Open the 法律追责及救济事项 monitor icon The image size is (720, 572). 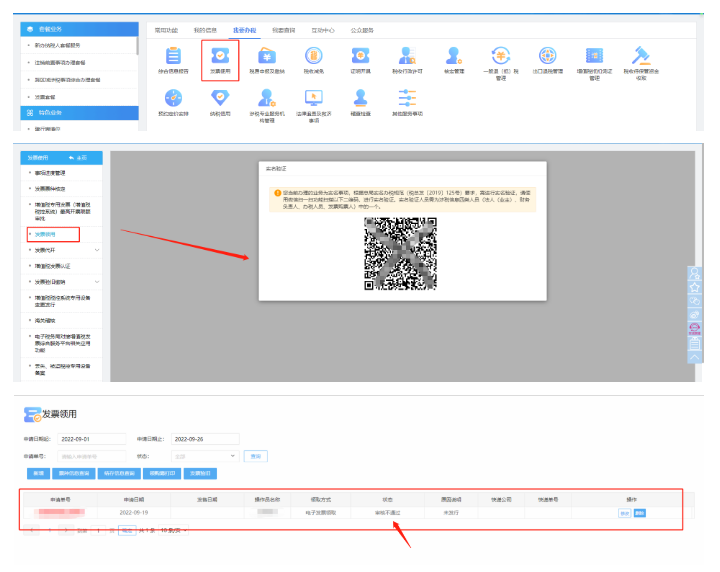point(314,98)
